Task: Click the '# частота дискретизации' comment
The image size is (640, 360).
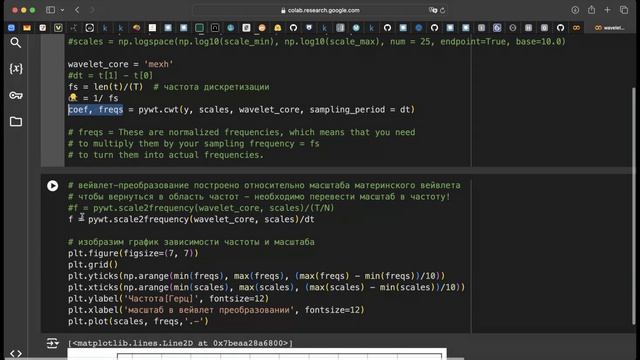Action: [x=211, y=87]
